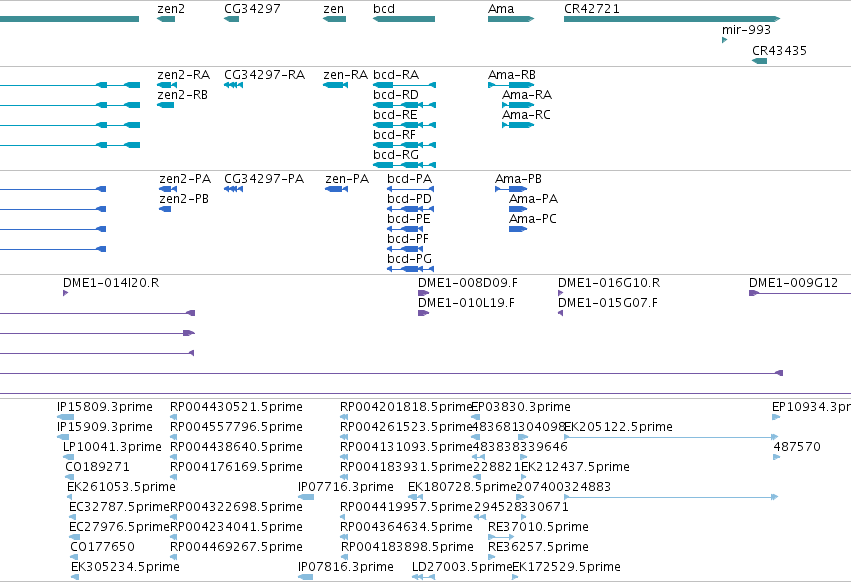Click the EK305234.5prime EST
The image size is (851, 582).
[x=75, y=577]
